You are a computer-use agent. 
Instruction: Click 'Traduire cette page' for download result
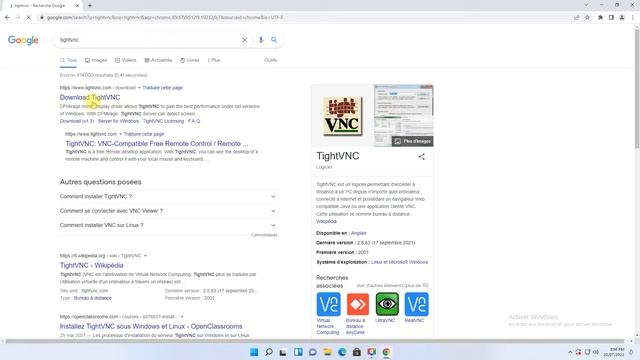coord(162,88)
